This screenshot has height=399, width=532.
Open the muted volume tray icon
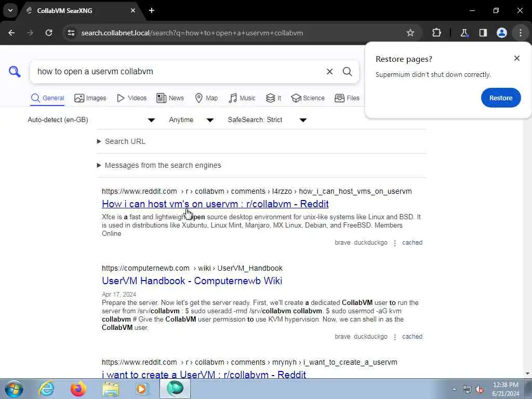(x=480, y=390)
